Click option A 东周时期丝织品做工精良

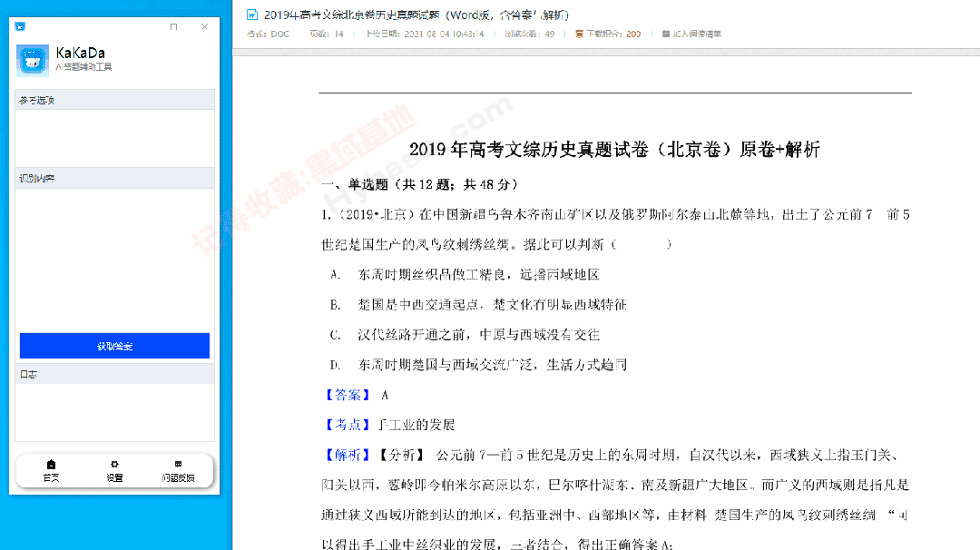click(465, 274)
